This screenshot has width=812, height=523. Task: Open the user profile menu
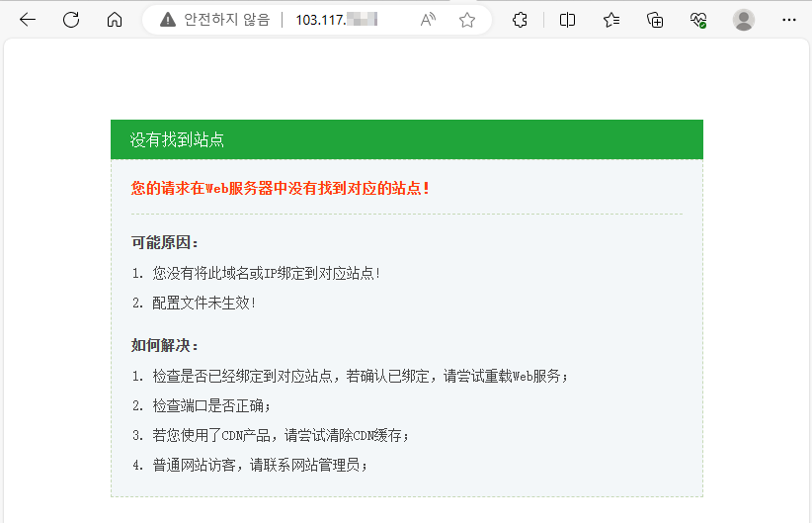coord(744,20)
